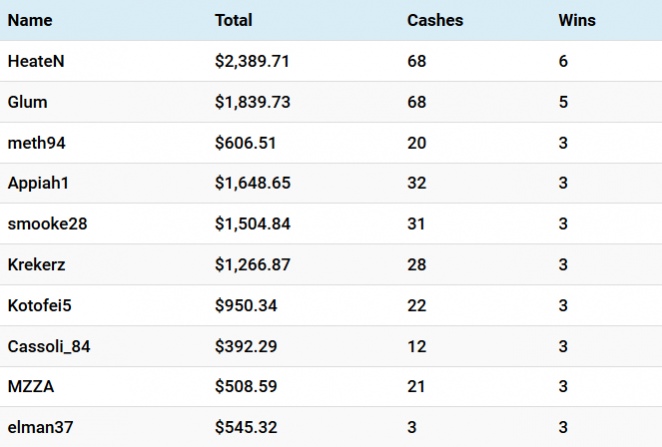Image resolution: width=662 pixels, height=447 pixels.
Task: Open the Krekerz player entry
Action: [x=331, y=265]
